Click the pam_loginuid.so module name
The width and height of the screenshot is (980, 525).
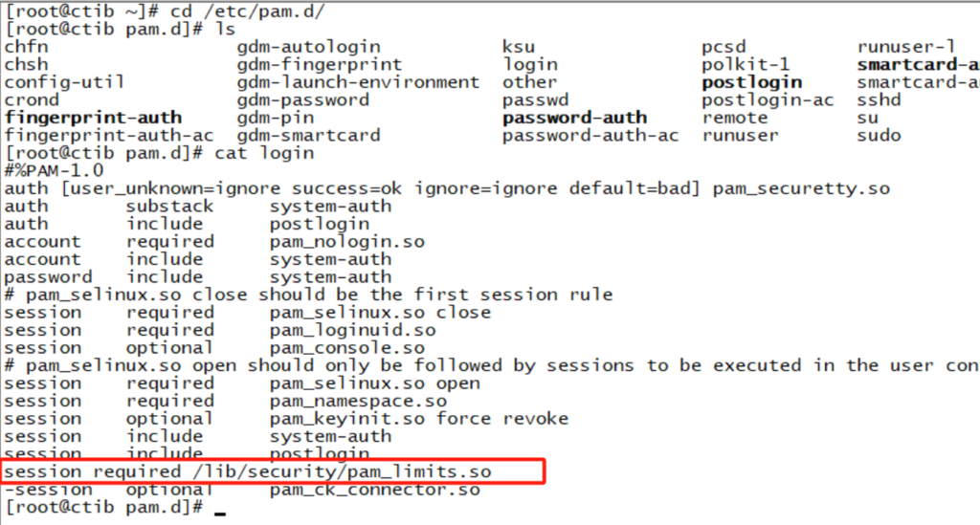tap(352, 330)
